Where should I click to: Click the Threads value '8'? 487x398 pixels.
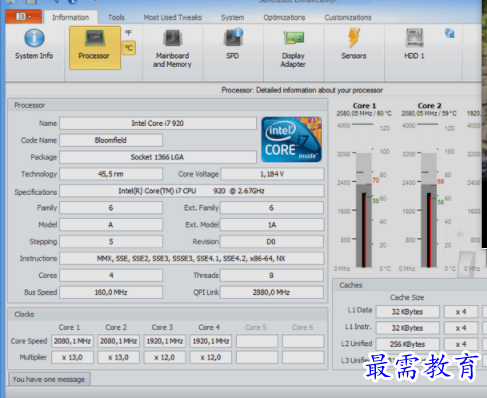(272, 275)
